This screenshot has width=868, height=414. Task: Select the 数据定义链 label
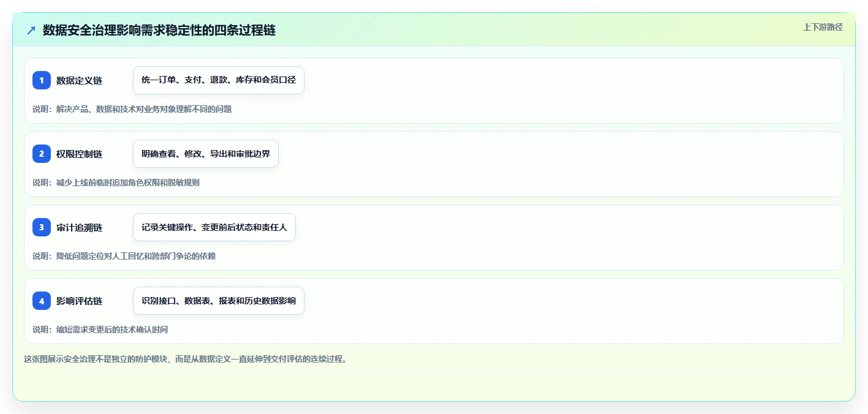pyautogui.click(x=79, y=80)
